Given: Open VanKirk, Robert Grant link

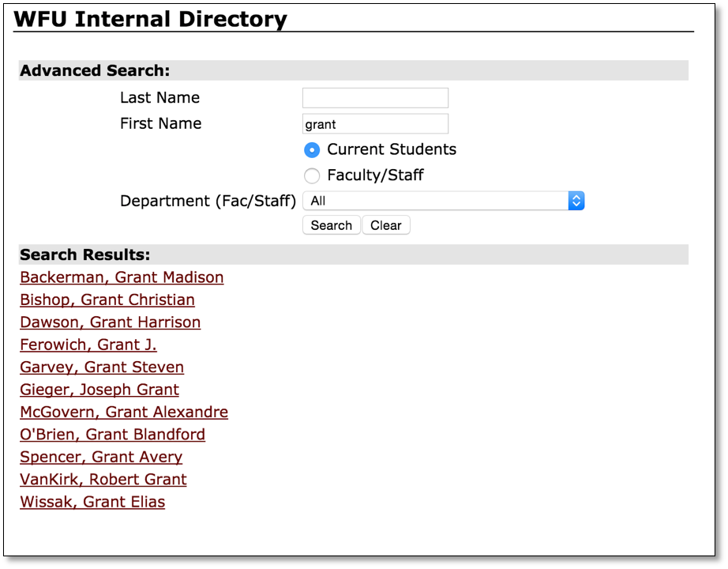Looking at the screenshot, I should [103, 480].
